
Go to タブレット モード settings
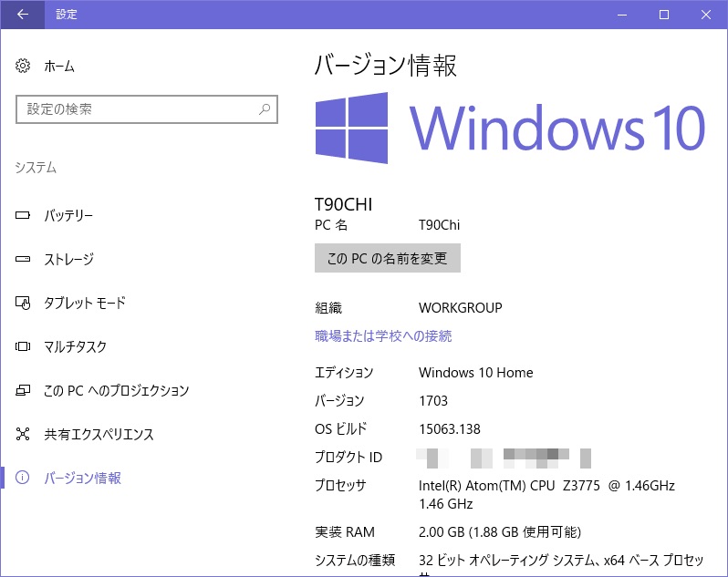pyautogui.click(x=85, y=303)
